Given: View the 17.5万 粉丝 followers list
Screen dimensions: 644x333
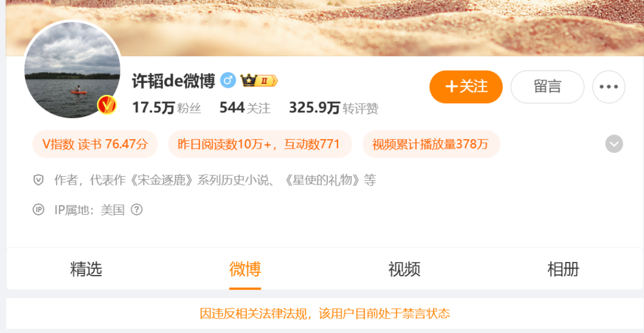Looking at the screenshot, I should click(166, 108).
